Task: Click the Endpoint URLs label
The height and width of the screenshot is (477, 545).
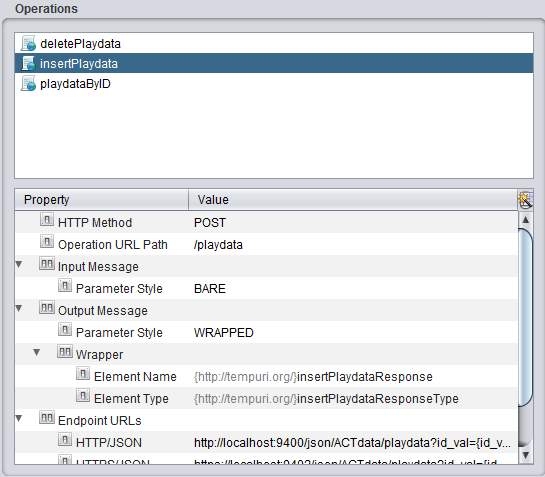Action: click(x=100, y=421)
